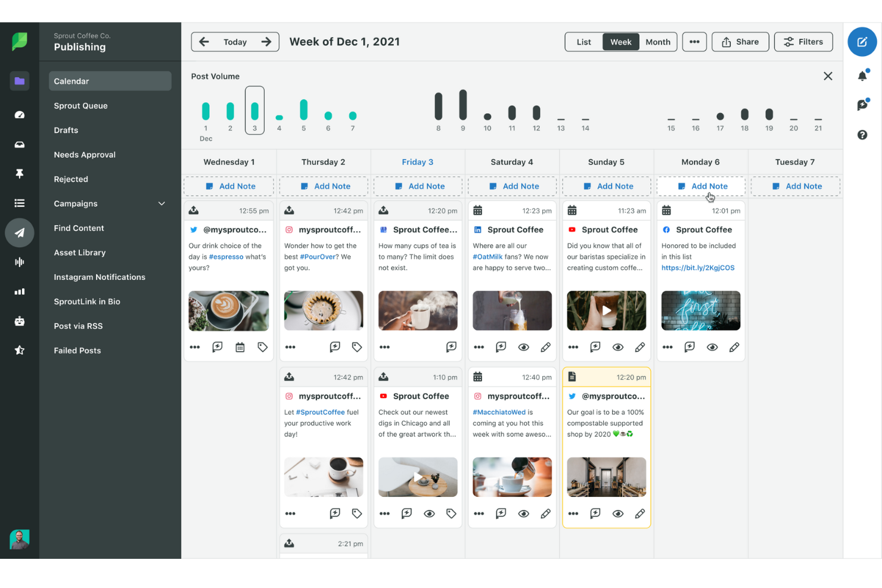This screenshot has width=882, height=588.
Task: Open the Share menu
Action: 740,42
